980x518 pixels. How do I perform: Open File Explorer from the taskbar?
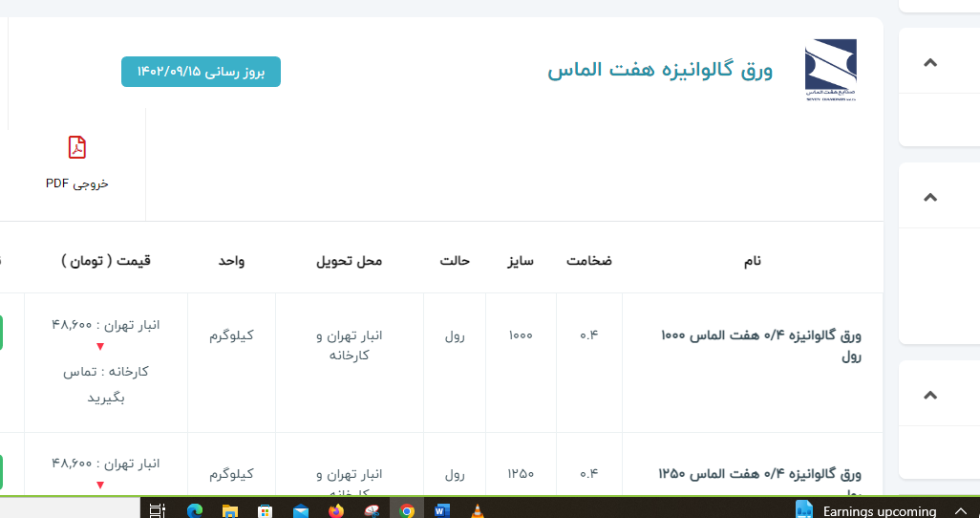pos(230,510)
